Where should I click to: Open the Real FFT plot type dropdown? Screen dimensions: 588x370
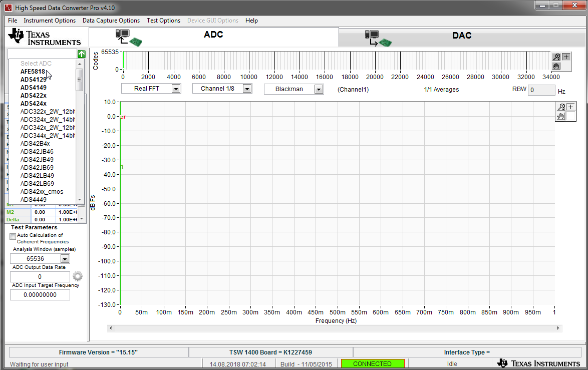point(176,89)
